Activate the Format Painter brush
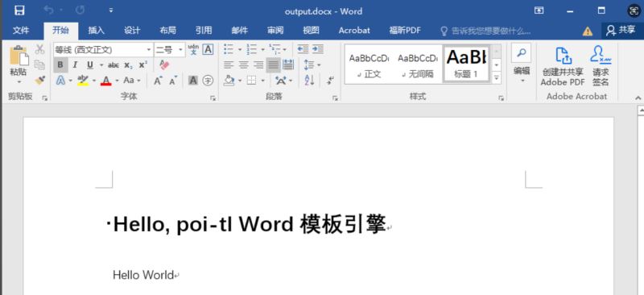Viewport: 644px width, 295px height. pyautogui.click(x=39, y=80)
